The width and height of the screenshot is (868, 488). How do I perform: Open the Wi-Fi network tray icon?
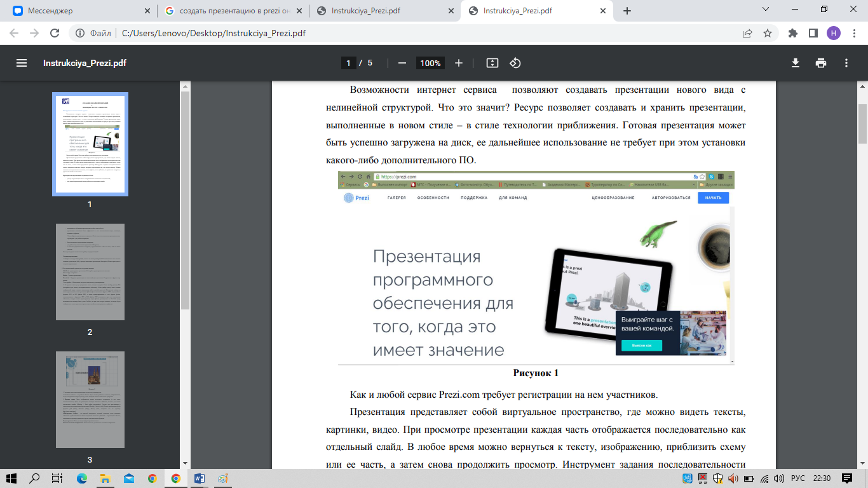tap(764, 478)
